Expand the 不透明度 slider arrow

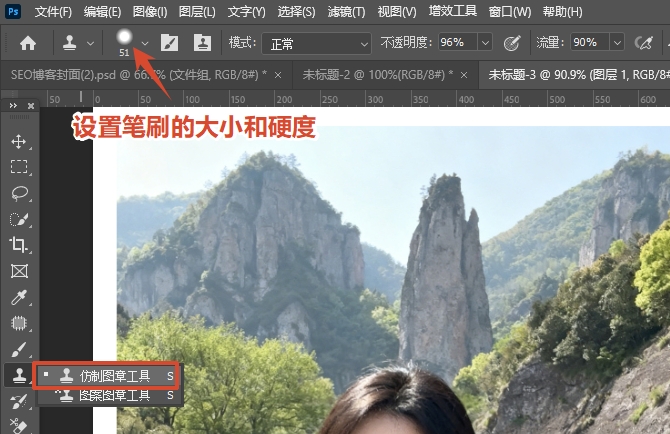(485, 43)
